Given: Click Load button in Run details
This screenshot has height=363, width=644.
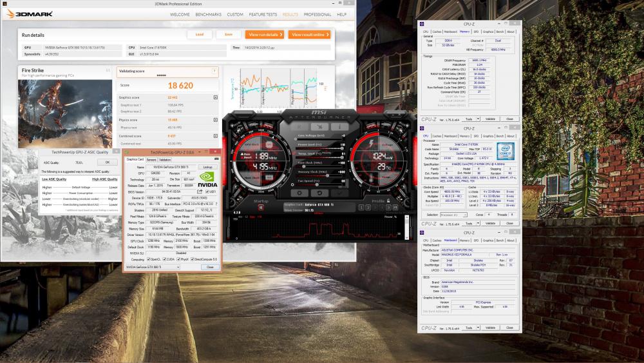Looking at the screenshot, I should pyautogui.click(x=200, y=35).
